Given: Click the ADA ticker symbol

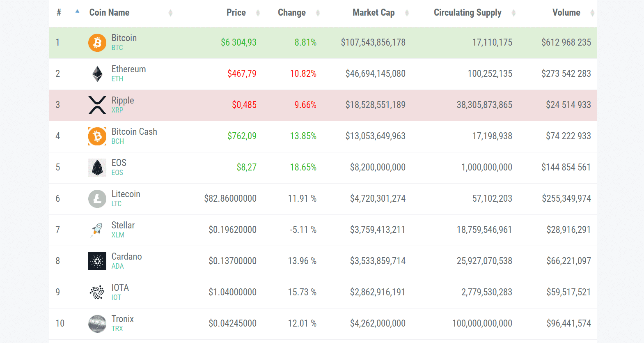Looking at the screenshot, I should [118, 266].
